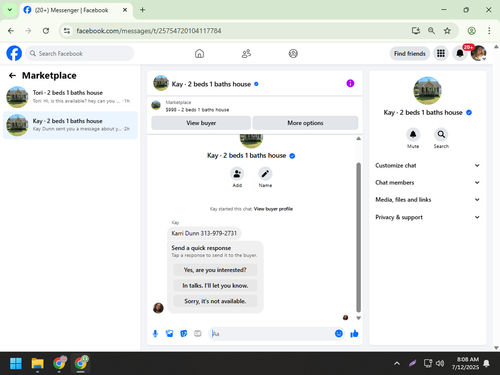Expand the Chat members section

click(427, 182)
